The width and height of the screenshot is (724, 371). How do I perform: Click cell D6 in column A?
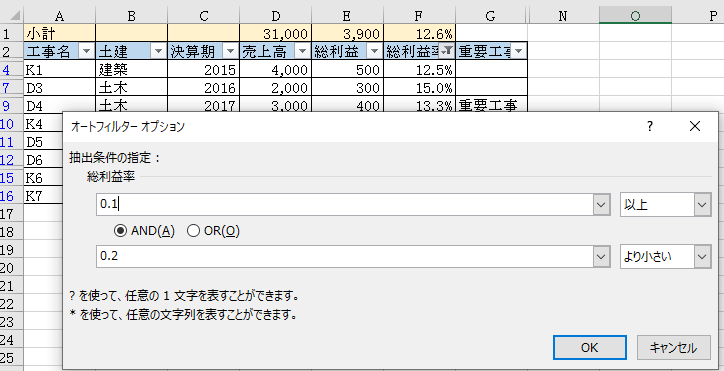[43, 160]
